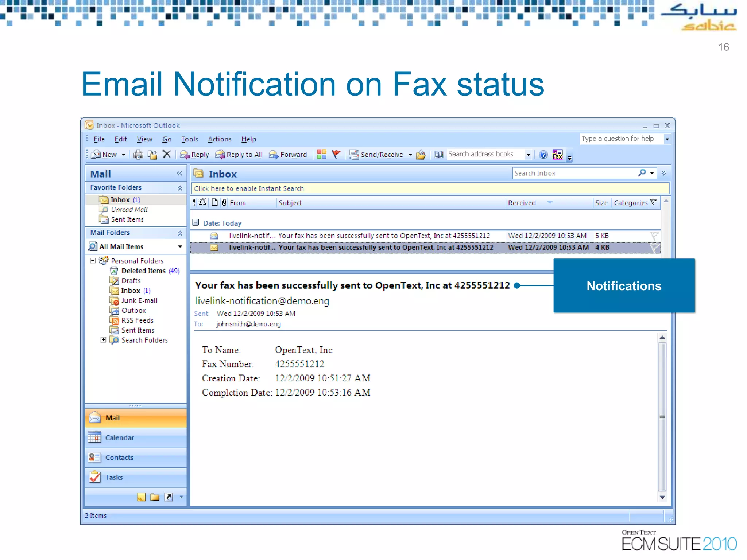The image size is (747, 560).
Task: Open the Configure buttons dropdown at pane bottom
Action: point(181,497)
